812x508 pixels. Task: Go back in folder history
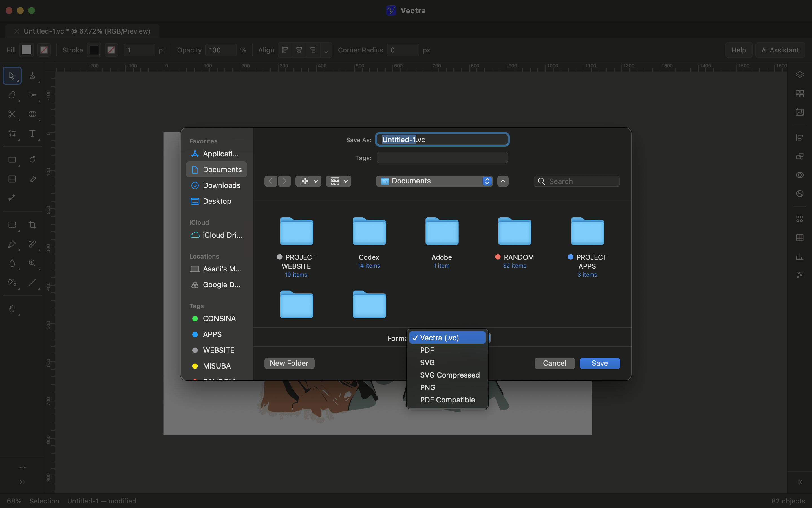pyautogui.click(x=271, y=181)
